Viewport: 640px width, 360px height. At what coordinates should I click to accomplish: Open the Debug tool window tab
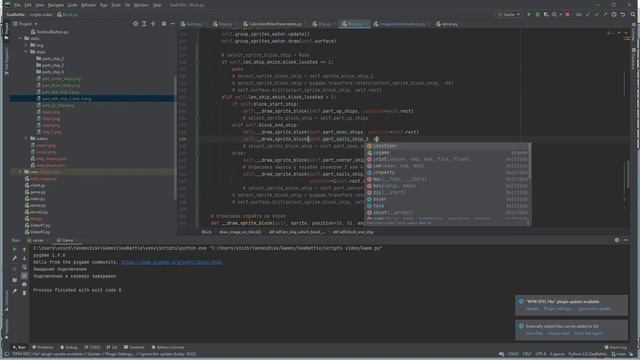tap(69, 347)
